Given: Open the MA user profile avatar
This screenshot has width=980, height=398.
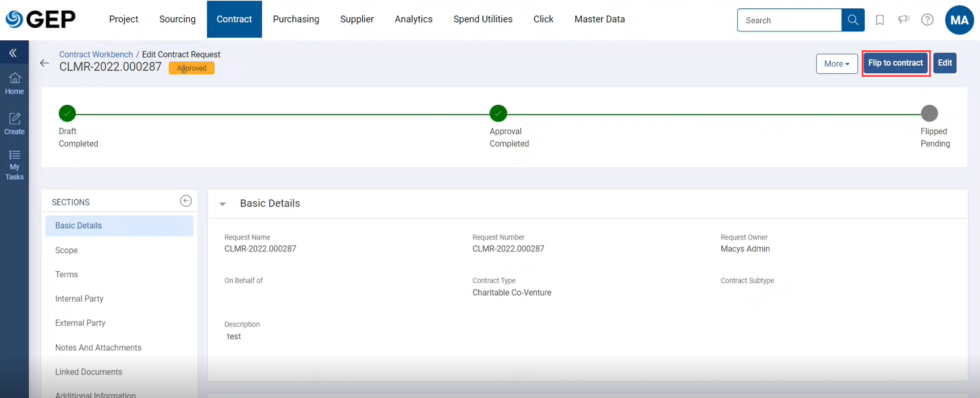Looking at the screenshot, I should [959, 20].
